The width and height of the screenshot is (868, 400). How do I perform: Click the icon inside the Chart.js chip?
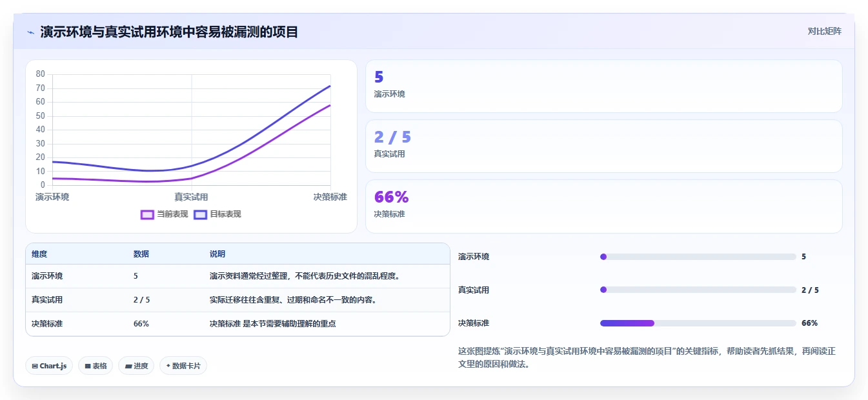[x=35, y=366]
